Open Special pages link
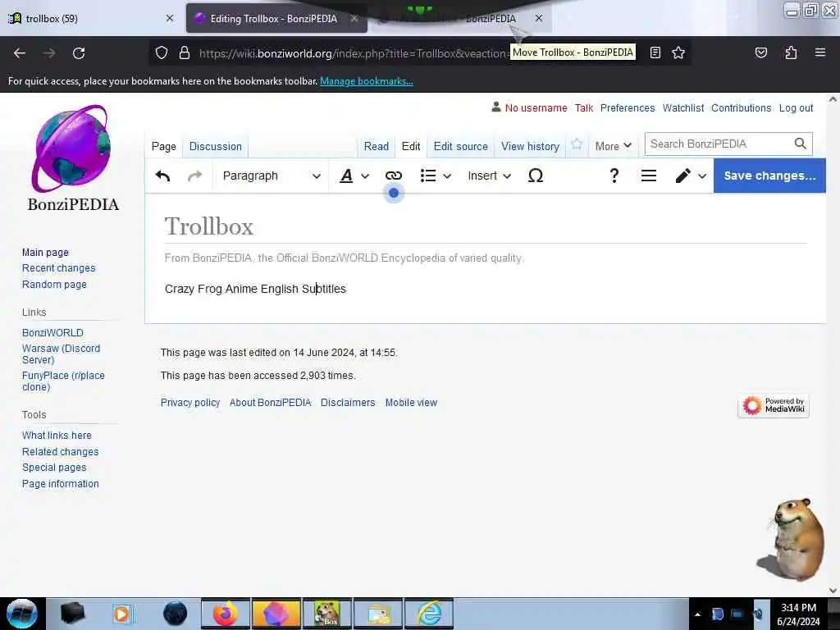 tap(53, 467)
